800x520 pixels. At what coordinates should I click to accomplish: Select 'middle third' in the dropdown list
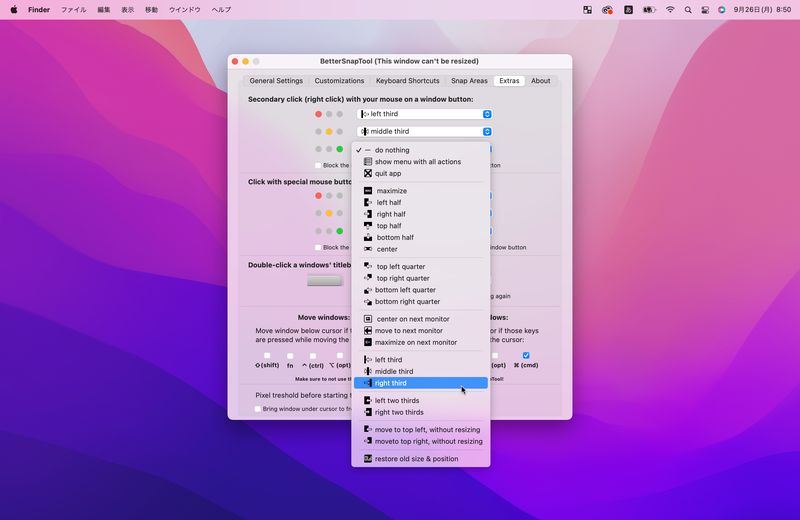tap(421, 372)
